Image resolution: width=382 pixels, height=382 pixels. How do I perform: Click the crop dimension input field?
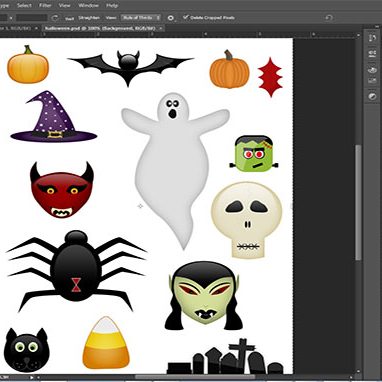32,18
